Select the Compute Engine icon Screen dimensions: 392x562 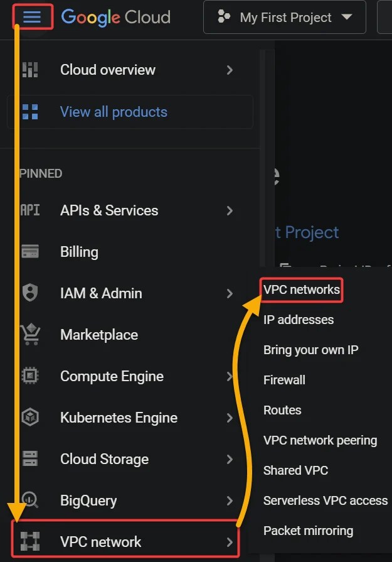(x=29, y=376)
